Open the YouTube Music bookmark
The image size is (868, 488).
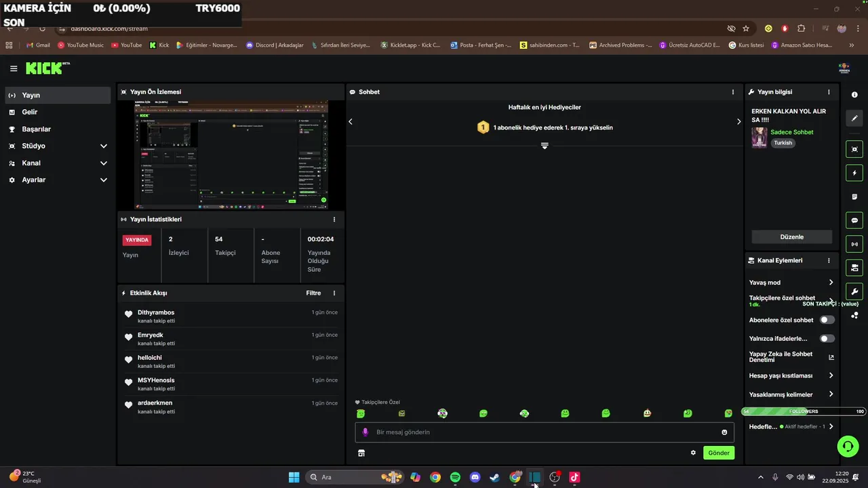[x=81, y=45]
